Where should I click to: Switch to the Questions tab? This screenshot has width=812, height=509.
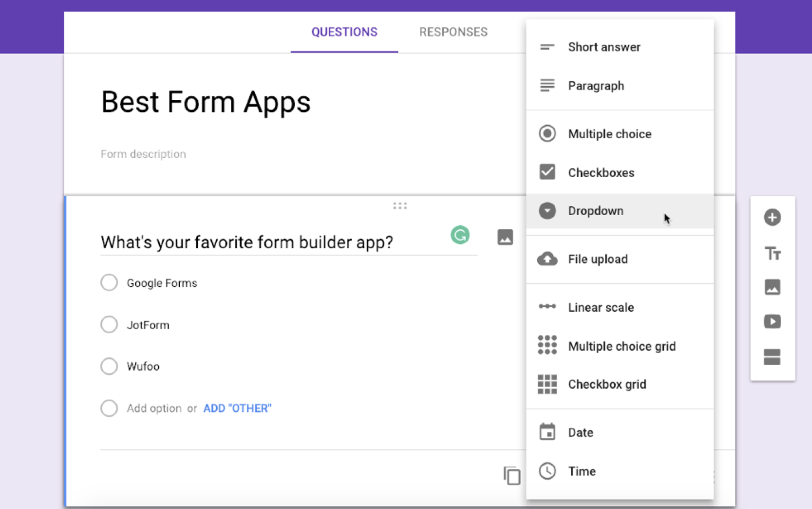344,32
